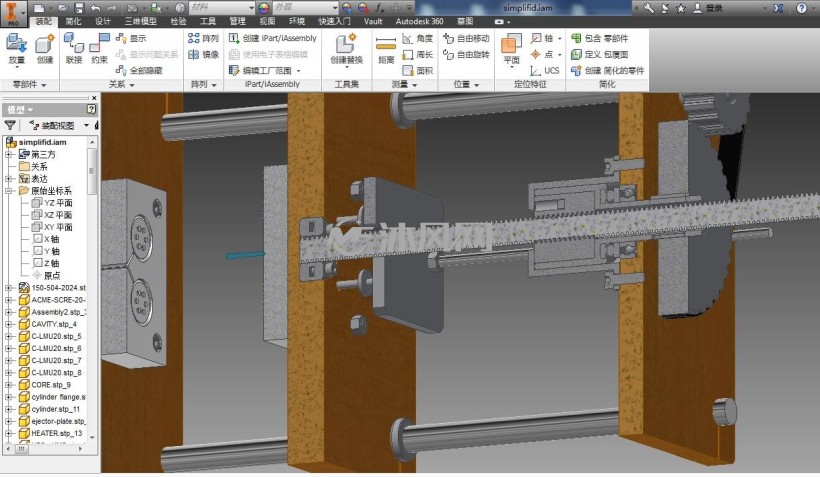Switch to the 设计 ribbon tab

click(102, 21)
